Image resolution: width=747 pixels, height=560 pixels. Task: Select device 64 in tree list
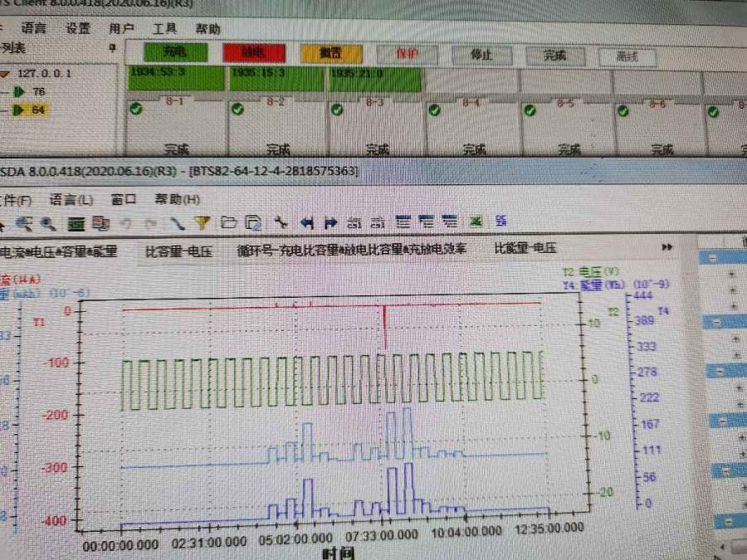click(38, 110)
